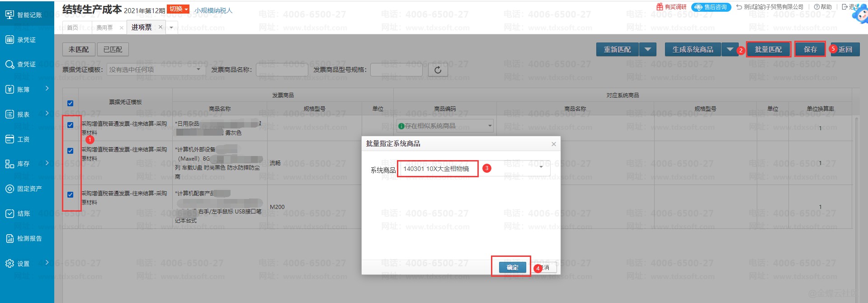Viewport: 868px width, 303px height.
Task: Open the 固定资产 sidebar icon
Action: tap(9, 189)
